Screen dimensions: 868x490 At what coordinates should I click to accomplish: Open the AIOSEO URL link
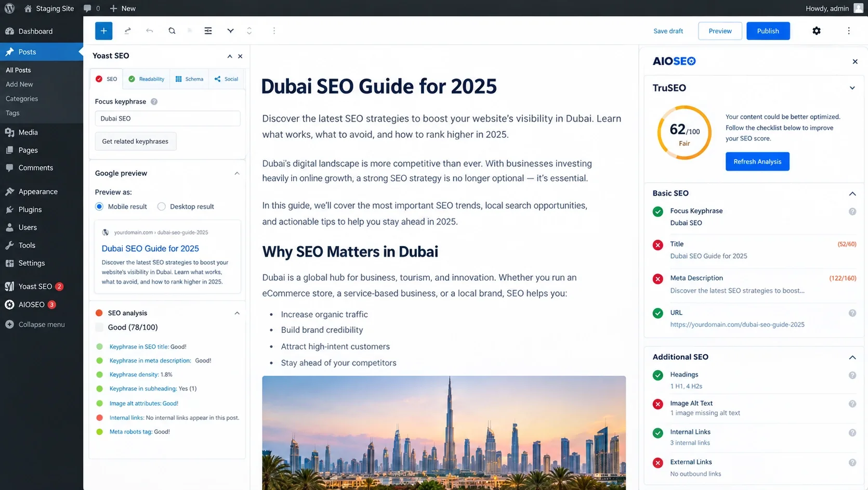pos(737,325)
